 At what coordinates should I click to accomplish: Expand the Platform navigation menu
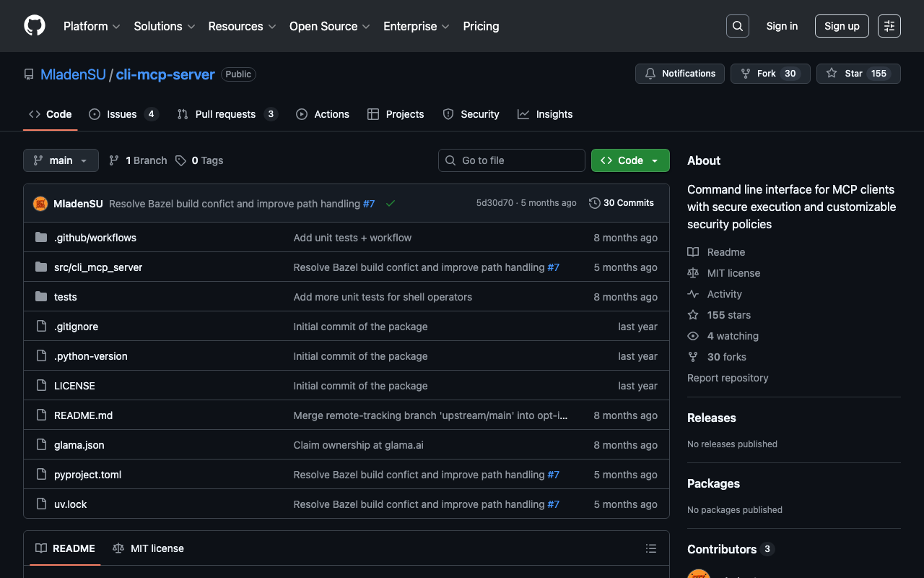pos(92,26)
